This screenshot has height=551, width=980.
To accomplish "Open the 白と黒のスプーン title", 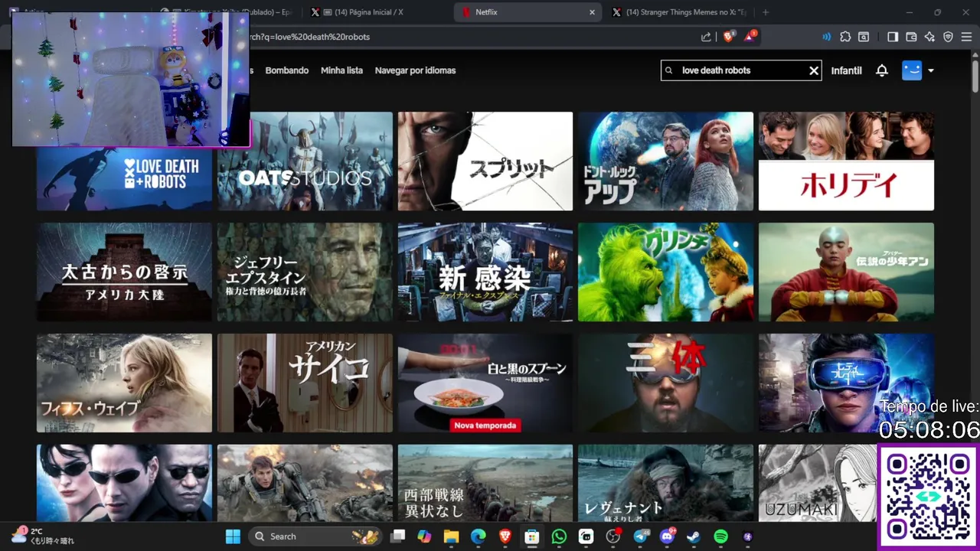I will coord(485,383).
